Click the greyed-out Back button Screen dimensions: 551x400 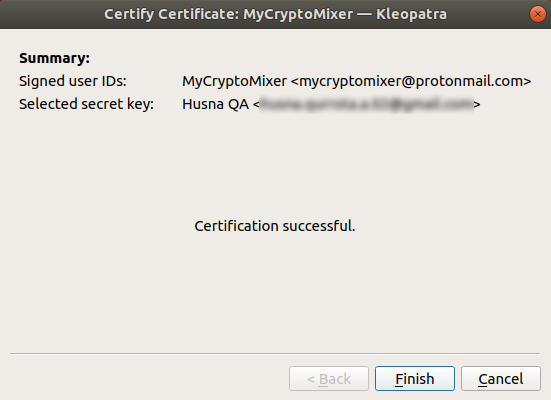click(329, 379)
